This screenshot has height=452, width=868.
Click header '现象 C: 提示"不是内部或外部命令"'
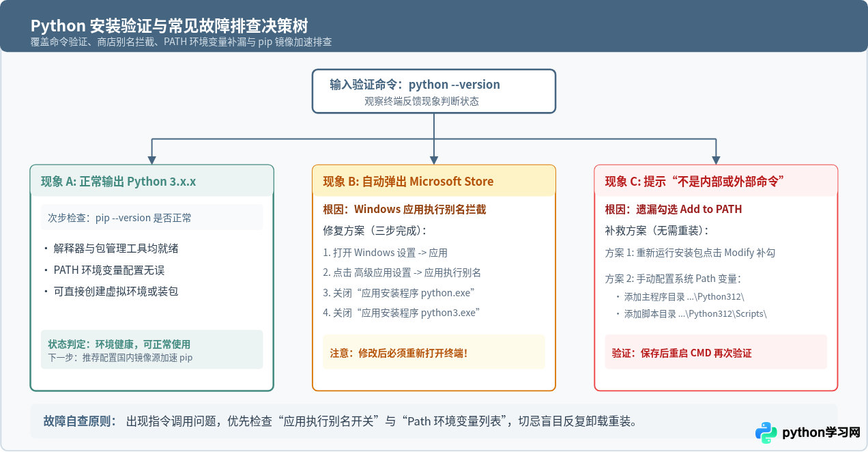pyautogui.click(x=716, y=181)
